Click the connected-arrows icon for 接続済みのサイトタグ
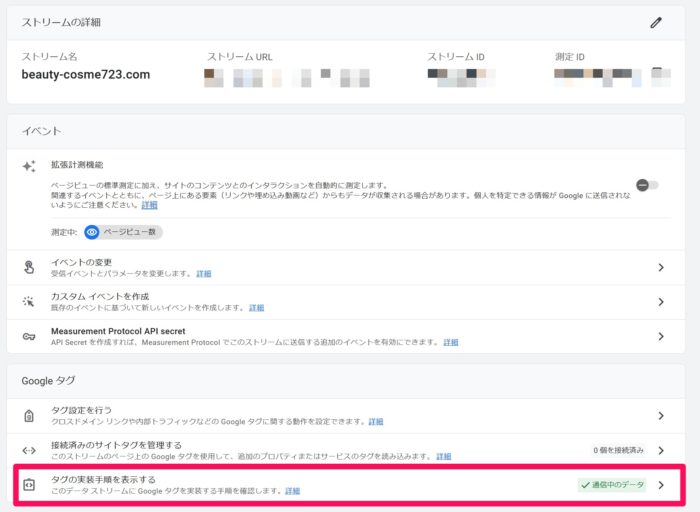 [29, 450]
